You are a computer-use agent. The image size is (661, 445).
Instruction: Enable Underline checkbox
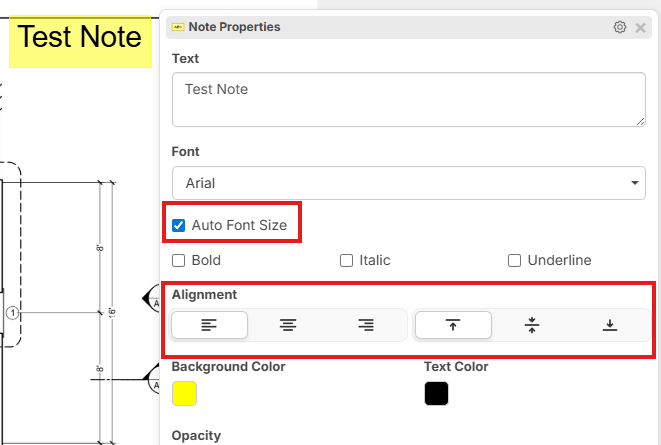point(515,261)
